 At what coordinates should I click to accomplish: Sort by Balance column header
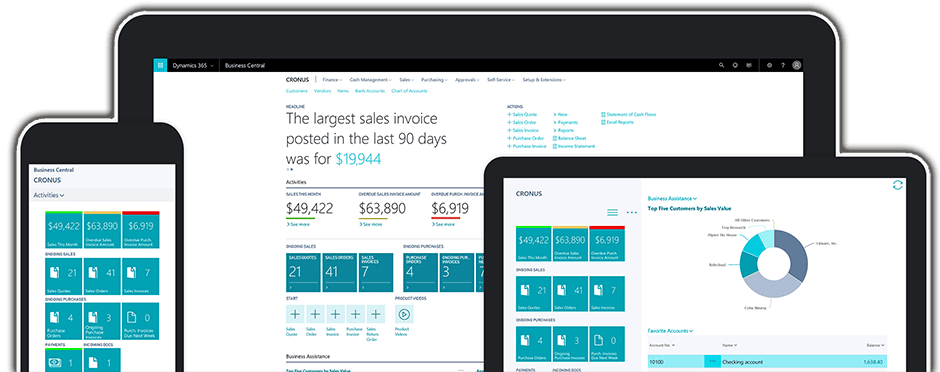[x=875, y=345]
